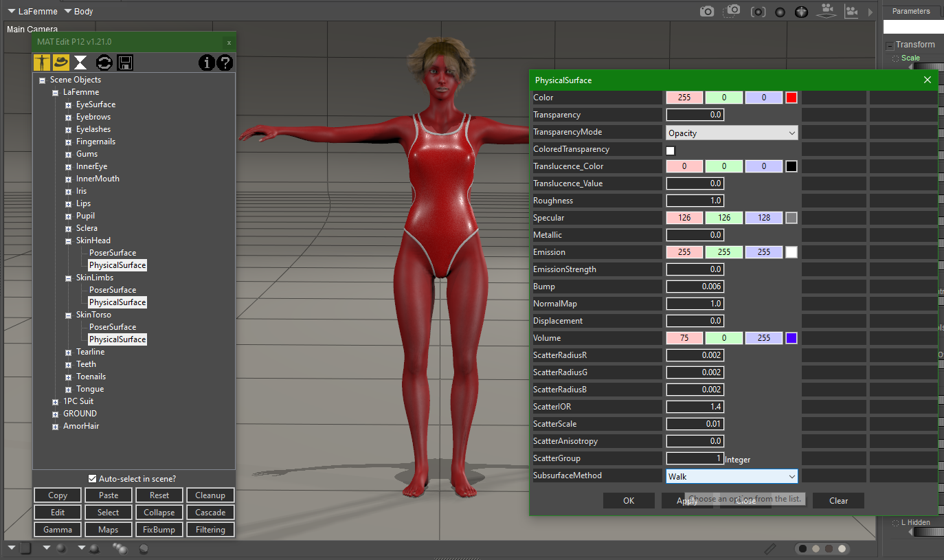The image size is (944, 560).
Task: Click the hourglass icon in MAT Edit toolbar
Action: coord(80,63)
